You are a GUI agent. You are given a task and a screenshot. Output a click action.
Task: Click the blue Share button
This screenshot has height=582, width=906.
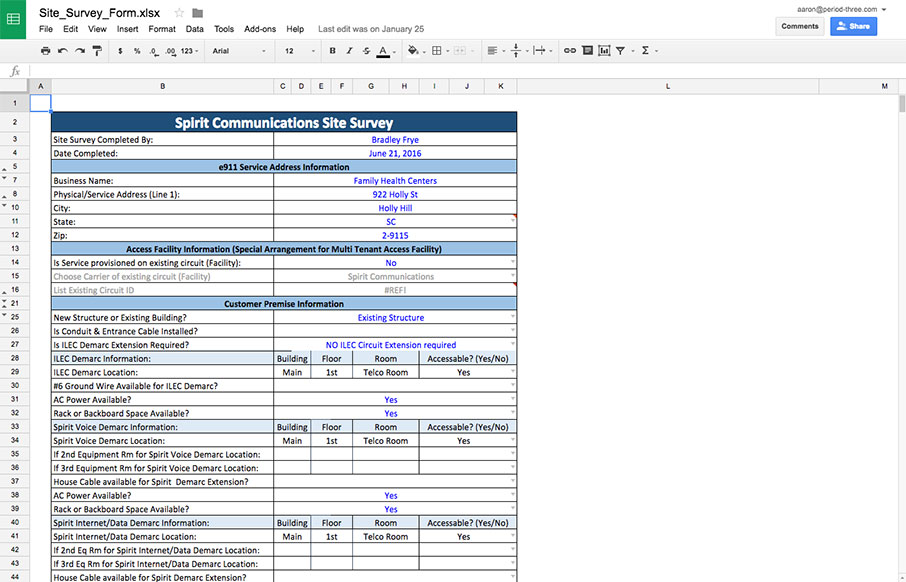pyautogui.click(x=853, y=26)
